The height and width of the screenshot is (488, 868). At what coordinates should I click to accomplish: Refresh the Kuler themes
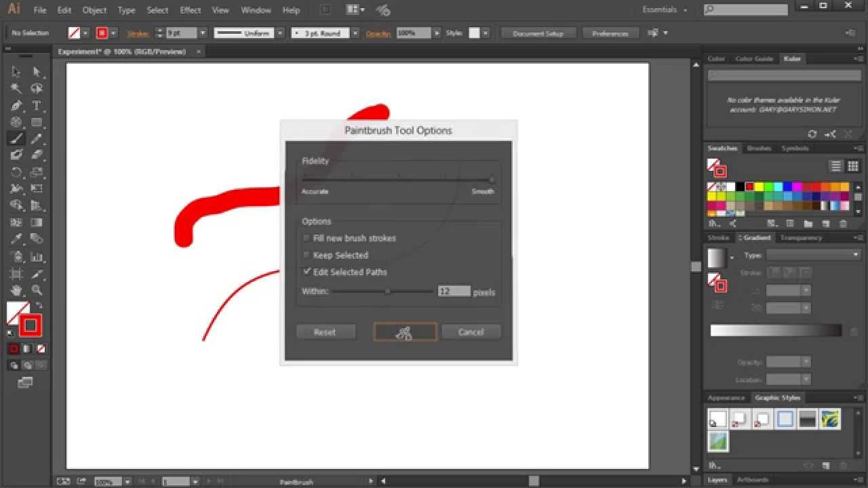pos(812,134)
